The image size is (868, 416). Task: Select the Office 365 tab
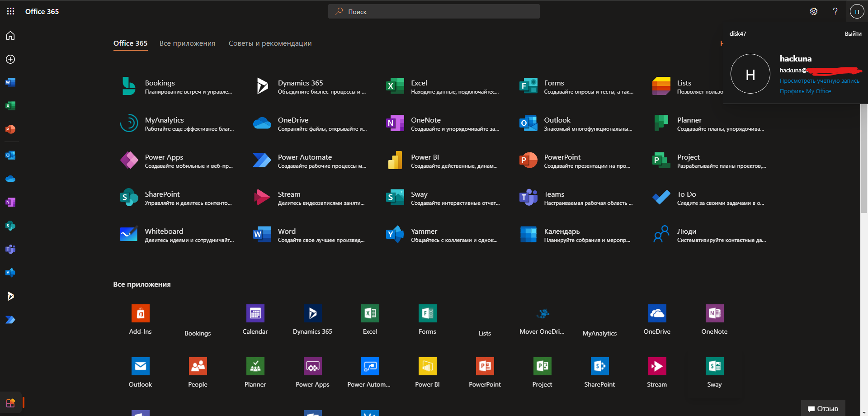pos(130,43)
